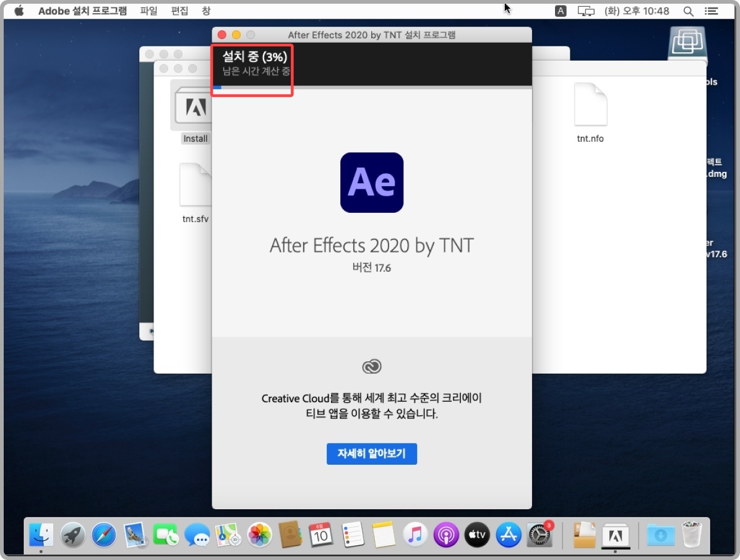The height and width of the screenshot is (560, 740).
Task: Click the input source A icon in menu bar
Action: pos(560,11)
